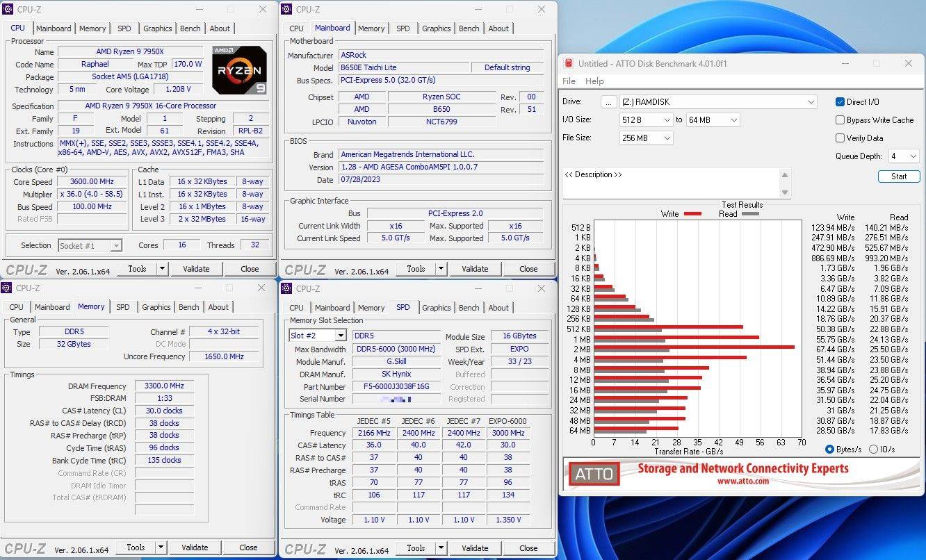Click the scrollbar beside the Description box
926x560 pixels.
click(786, 181)
